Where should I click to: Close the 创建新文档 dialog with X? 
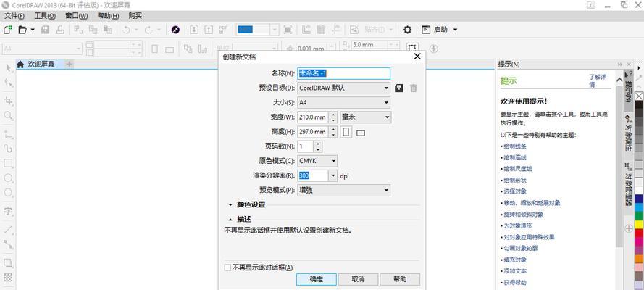pos(417,57)
